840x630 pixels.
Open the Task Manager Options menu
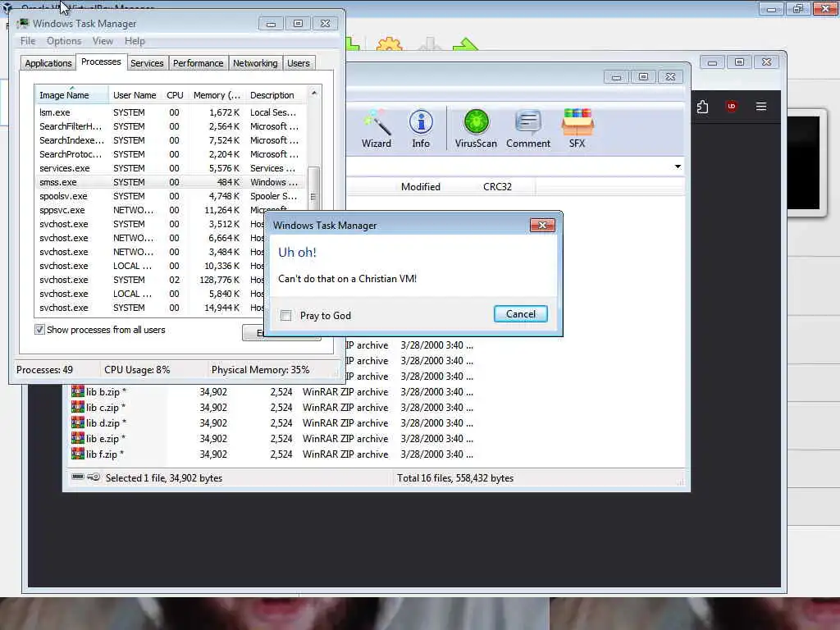pyautogui.click(x=64, y=41)
